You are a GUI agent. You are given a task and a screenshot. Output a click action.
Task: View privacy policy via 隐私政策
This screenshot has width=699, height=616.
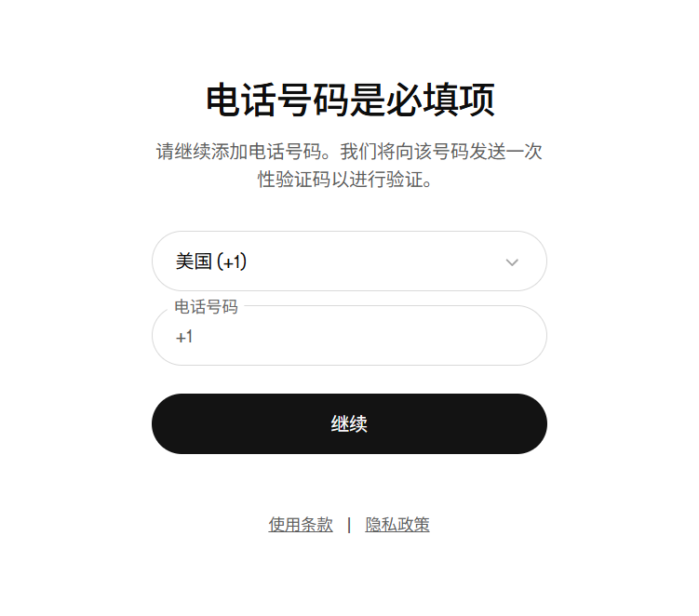397,525
